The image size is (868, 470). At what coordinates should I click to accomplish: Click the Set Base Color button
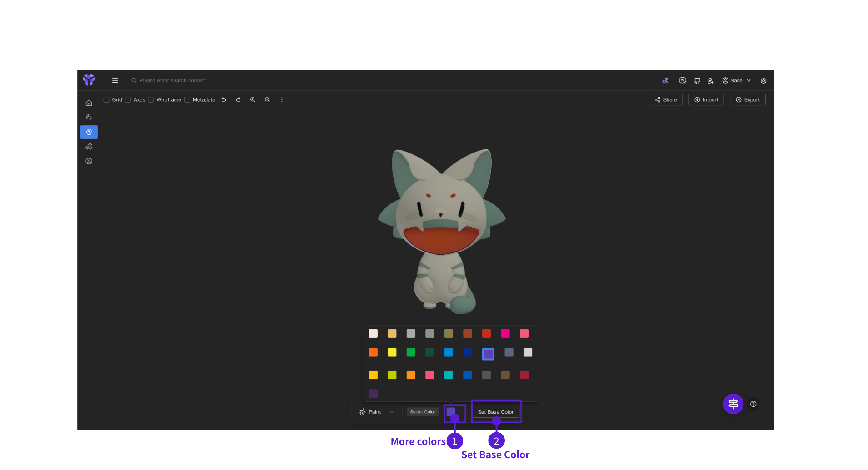coord(496,412)
